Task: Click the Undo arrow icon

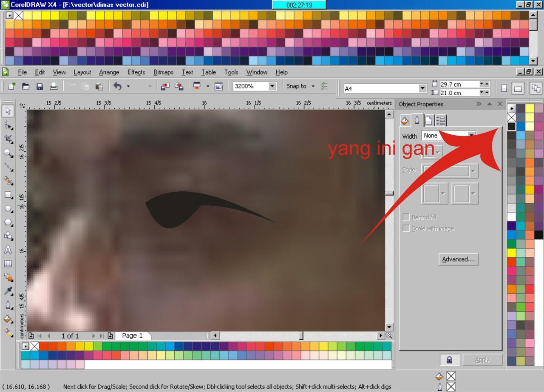Action: tap(118, 86)
